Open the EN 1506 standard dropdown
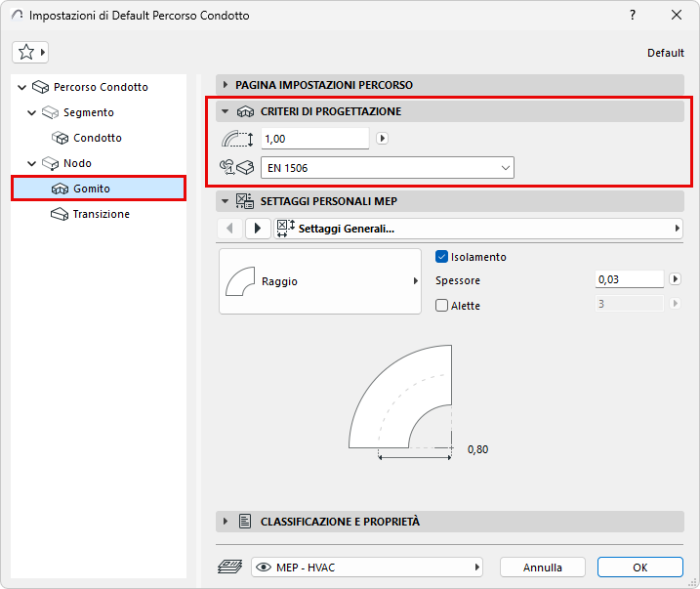 pyautogui.click(x=387, y=168)
